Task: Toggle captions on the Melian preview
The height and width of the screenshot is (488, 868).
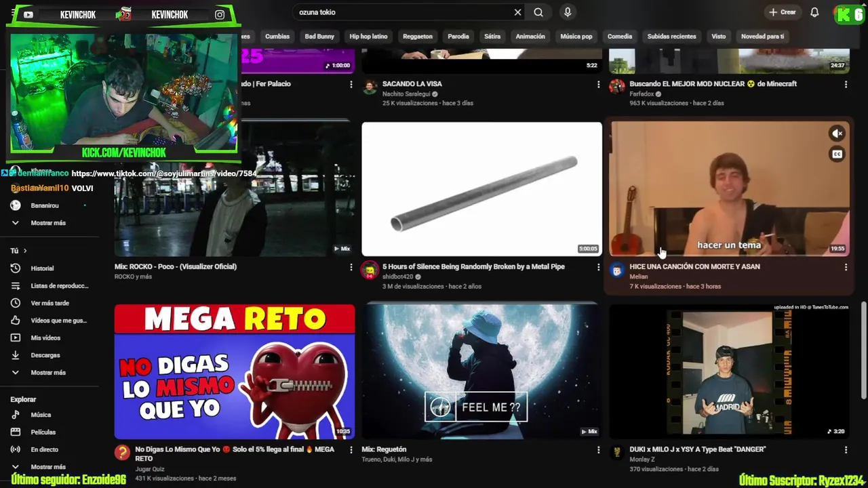Action: coord(837,155)
